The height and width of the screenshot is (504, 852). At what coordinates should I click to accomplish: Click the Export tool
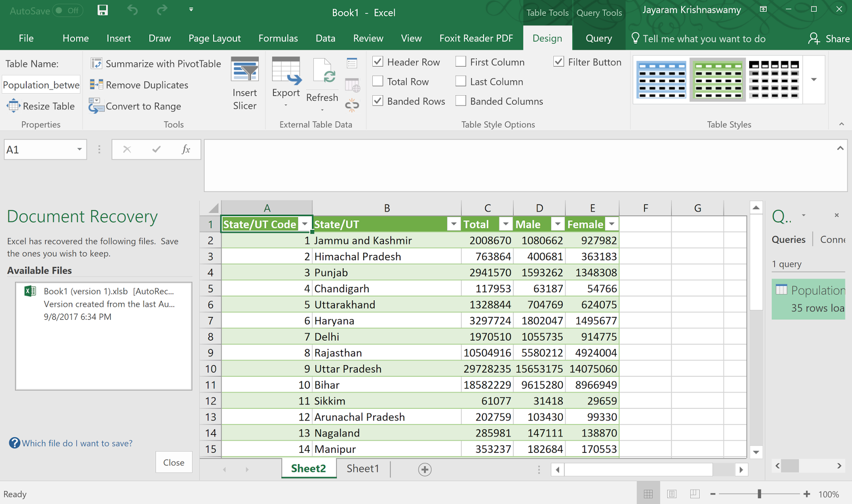point(286,80)
